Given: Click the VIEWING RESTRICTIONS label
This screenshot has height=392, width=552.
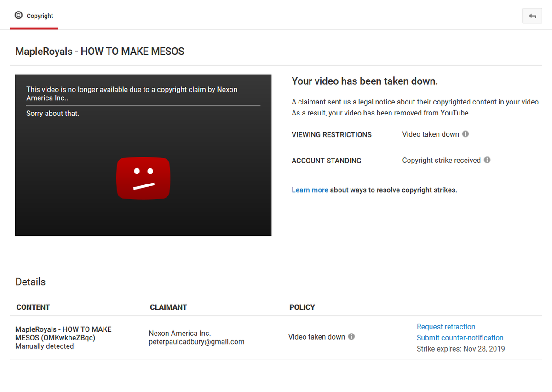Looking at the screenshot, I should [332, 135].
